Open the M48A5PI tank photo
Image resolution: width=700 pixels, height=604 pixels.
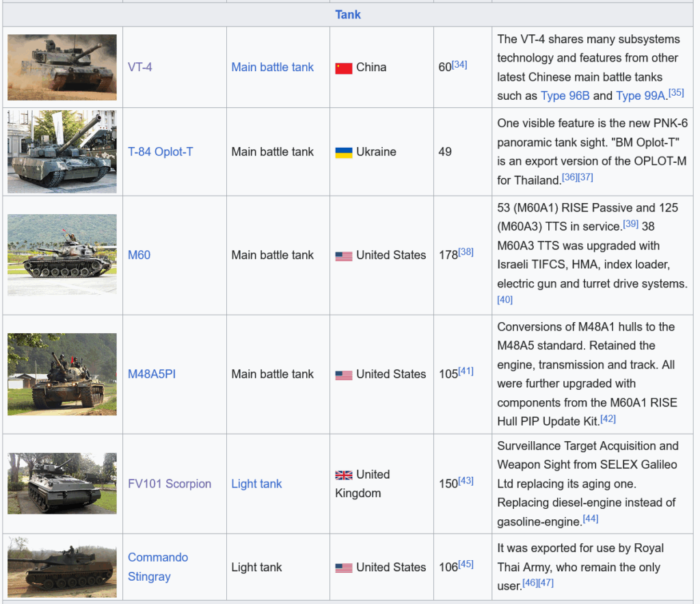click(x=62, y=374)
